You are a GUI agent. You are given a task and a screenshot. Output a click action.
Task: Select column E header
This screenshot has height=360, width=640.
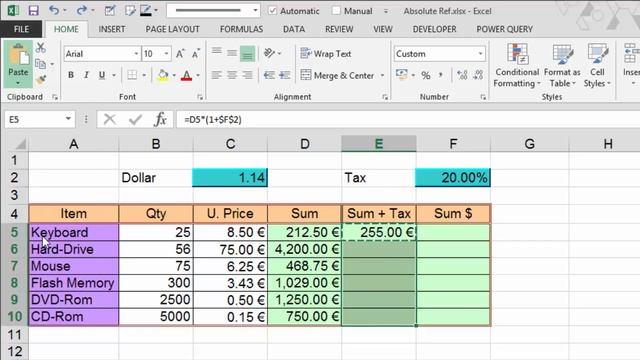[379, 144]
